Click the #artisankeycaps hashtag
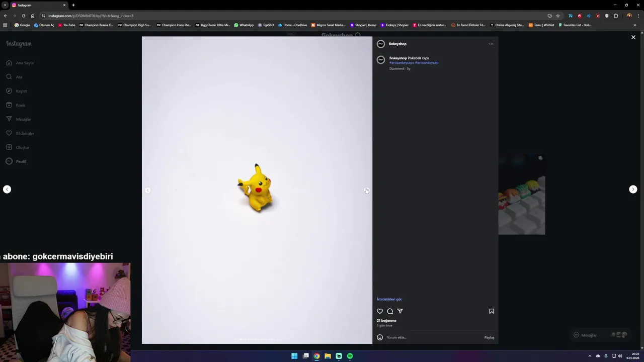Viewport: 644px width, 362px height. 401,63
